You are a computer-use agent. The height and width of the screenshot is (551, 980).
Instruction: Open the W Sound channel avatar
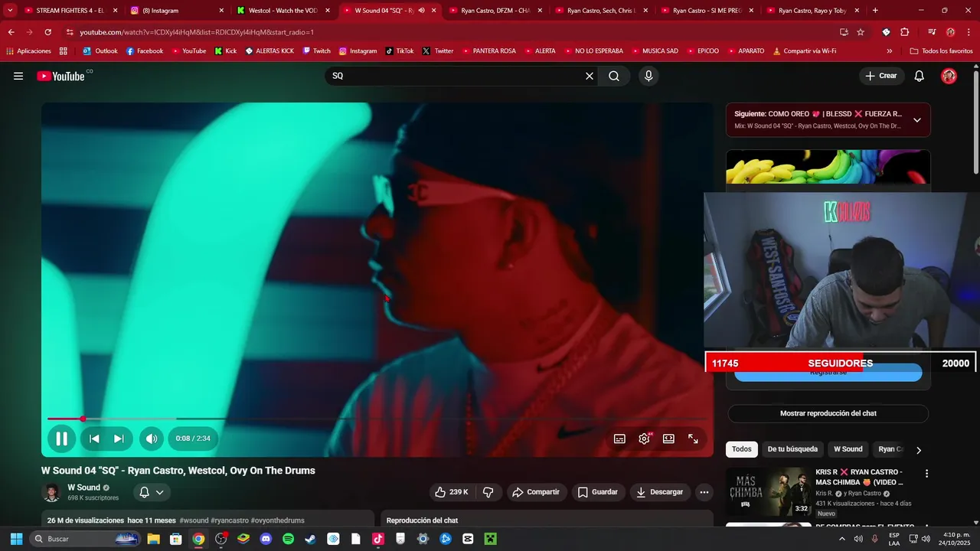click(51, 492)
